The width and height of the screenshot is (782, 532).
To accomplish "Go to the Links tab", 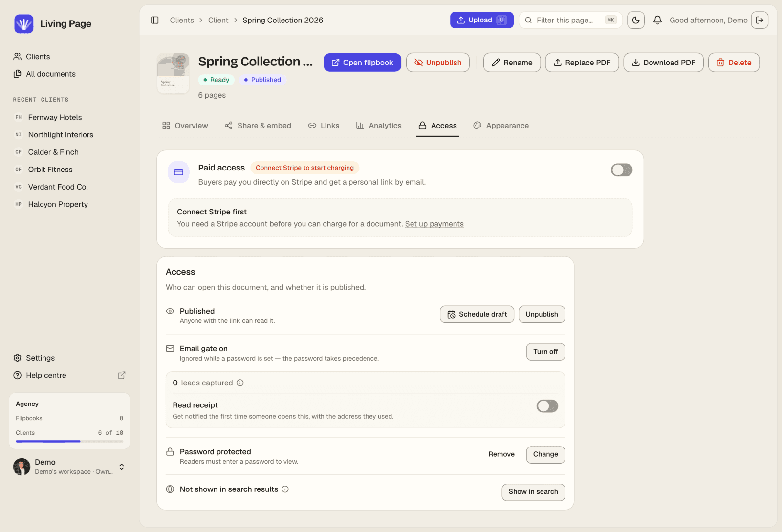I will coord(324,126).
